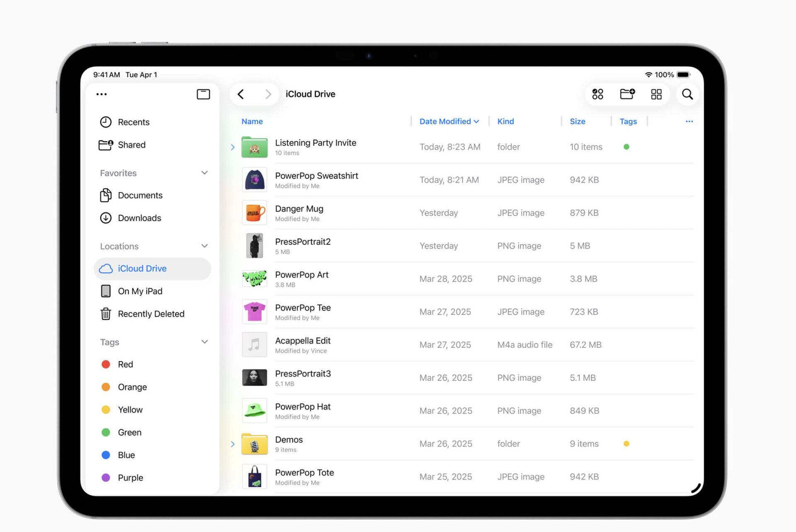Viewport: 796px width, 532px height.
Task: Filter by Green tag
Action: (153, 432)
